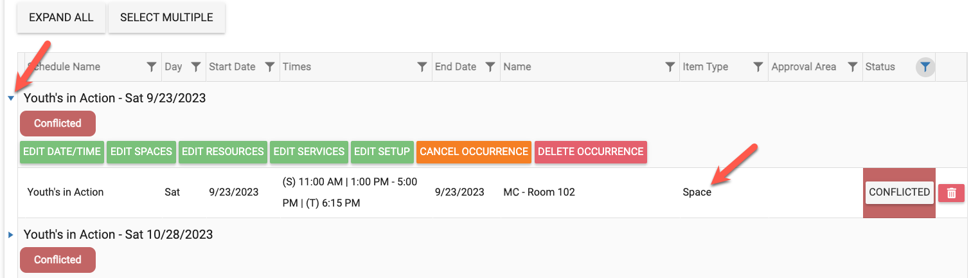
Task: Open filter for Schedule Name column
Action: point(152,67)
